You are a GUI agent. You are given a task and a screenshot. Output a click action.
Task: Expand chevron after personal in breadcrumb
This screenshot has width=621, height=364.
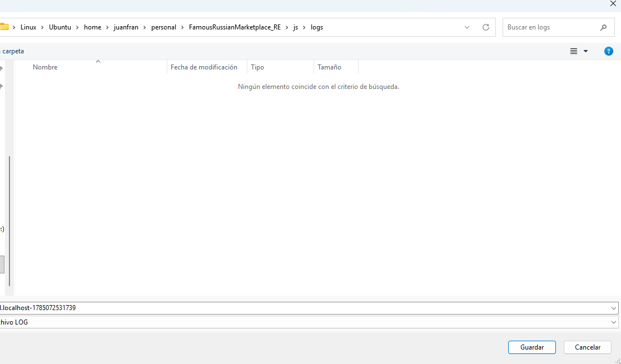click(x=182, y=27)
